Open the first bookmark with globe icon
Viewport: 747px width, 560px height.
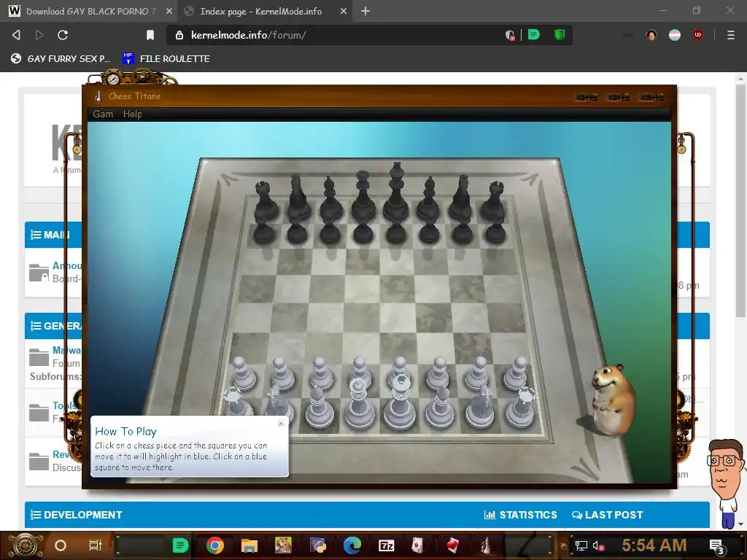click(x=61, y=58)
